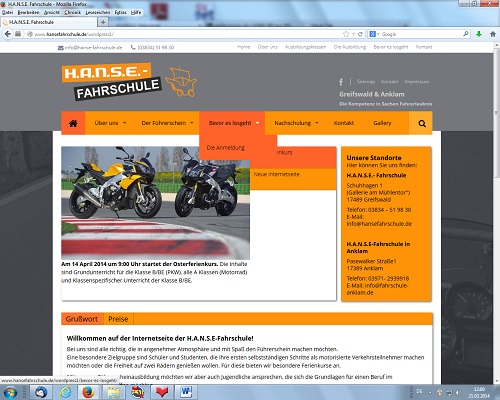Click Über uns in the top link bar
The image size is (500, 400).
[267, 47]
